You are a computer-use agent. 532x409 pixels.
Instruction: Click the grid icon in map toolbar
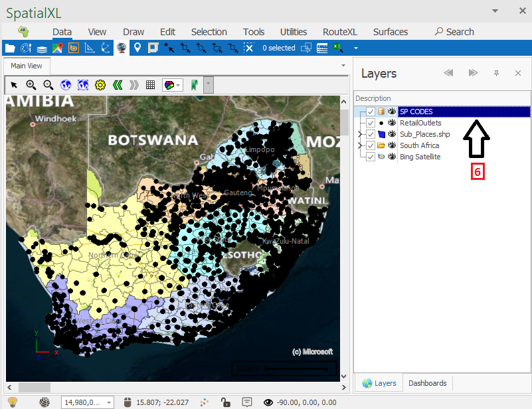tap(151, 85)
